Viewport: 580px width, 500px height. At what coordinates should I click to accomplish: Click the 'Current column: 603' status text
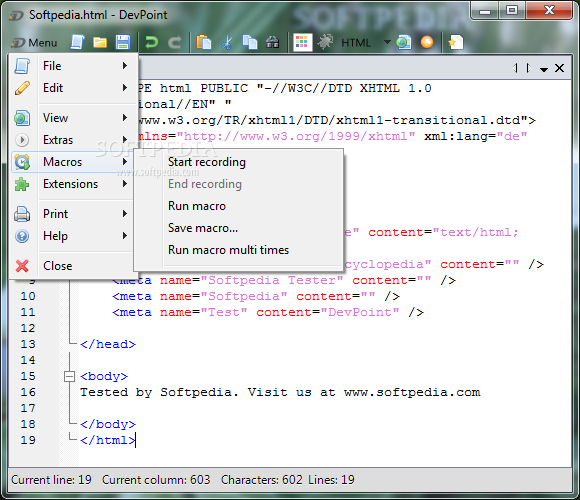tap(156, 480)
